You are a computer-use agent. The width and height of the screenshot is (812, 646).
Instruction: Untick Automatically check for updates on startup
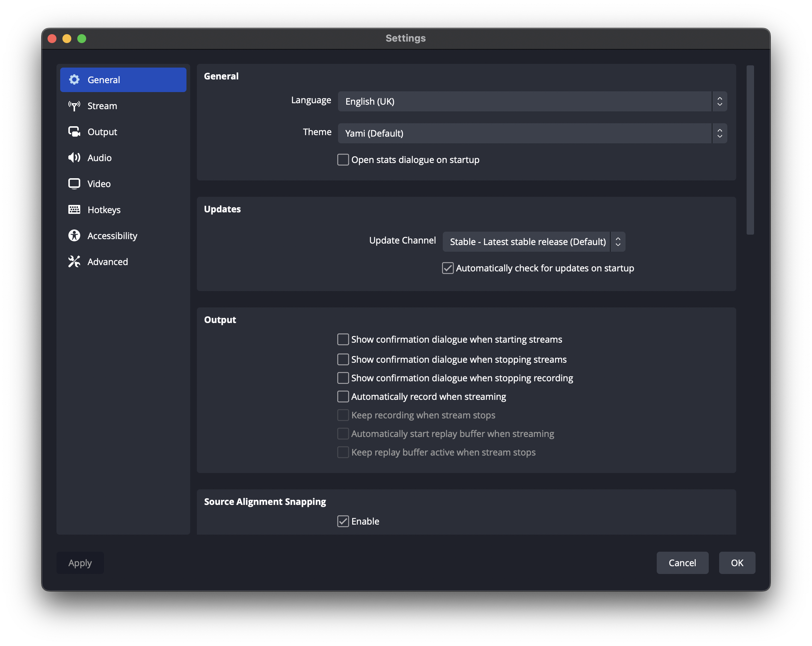click(x=448, y=268)
